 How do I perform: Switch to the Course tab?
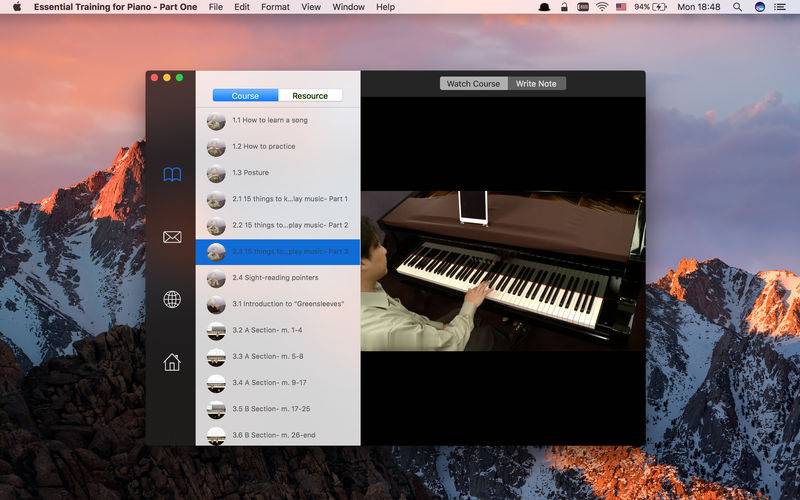[245, 95]
